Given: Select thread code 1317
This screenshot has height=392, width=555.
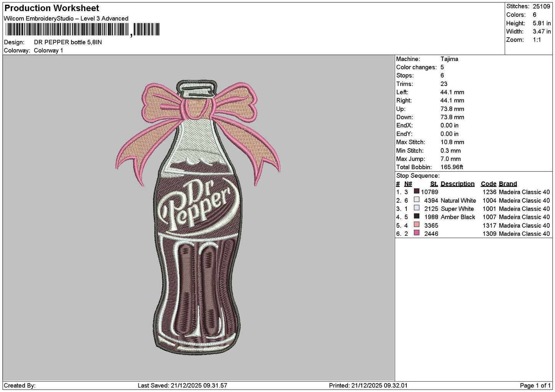Looking at the screenshot, I should 489,225.
